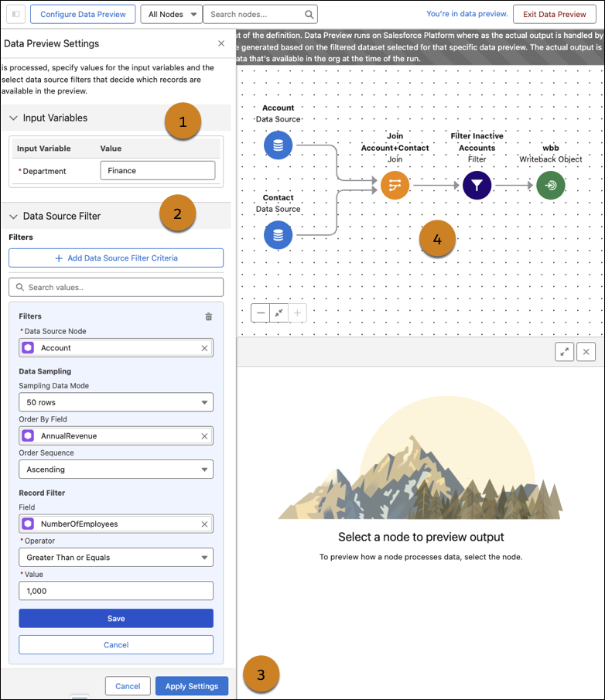Screen dimensions: 605x700
Task: Toggle the sidebar panel icon at top left
Action: (15, 14)
